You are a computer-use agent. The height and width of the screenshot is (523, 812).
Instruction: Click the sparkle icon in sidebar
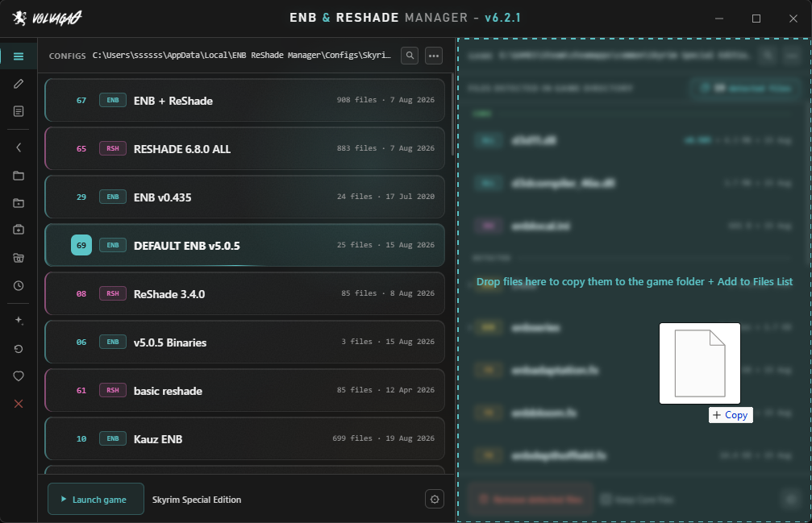pyautogui.click(x=18, y=321)
